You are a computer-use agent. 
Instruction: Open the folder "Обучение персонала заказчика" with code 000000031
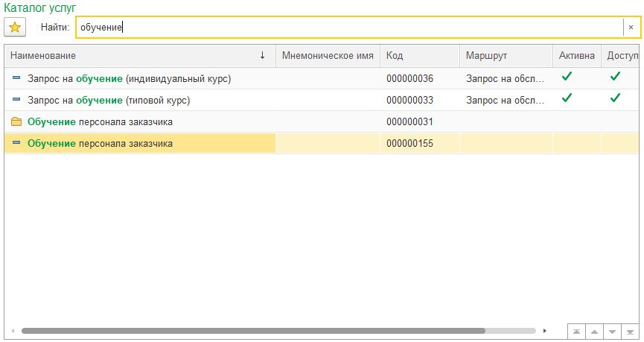[321, 121]
